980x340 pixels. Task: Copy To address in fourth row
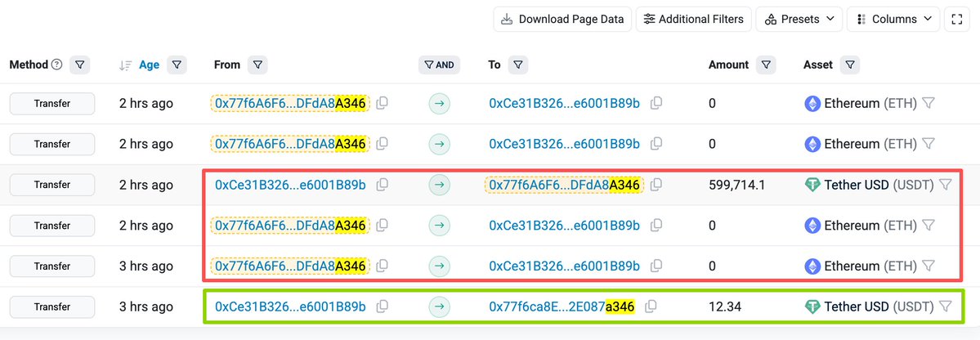656,225
